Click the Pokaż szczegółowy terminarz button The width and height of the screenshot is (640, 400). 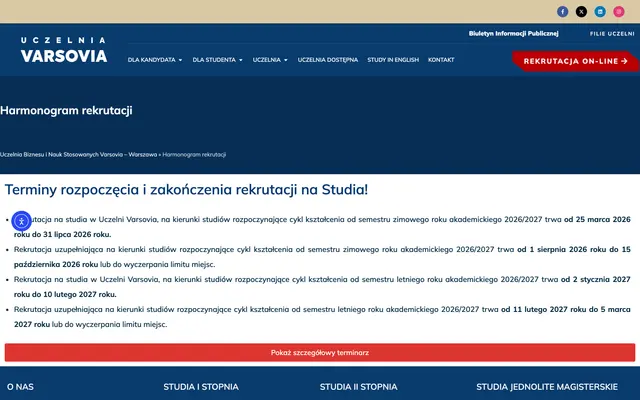[320, 353]
